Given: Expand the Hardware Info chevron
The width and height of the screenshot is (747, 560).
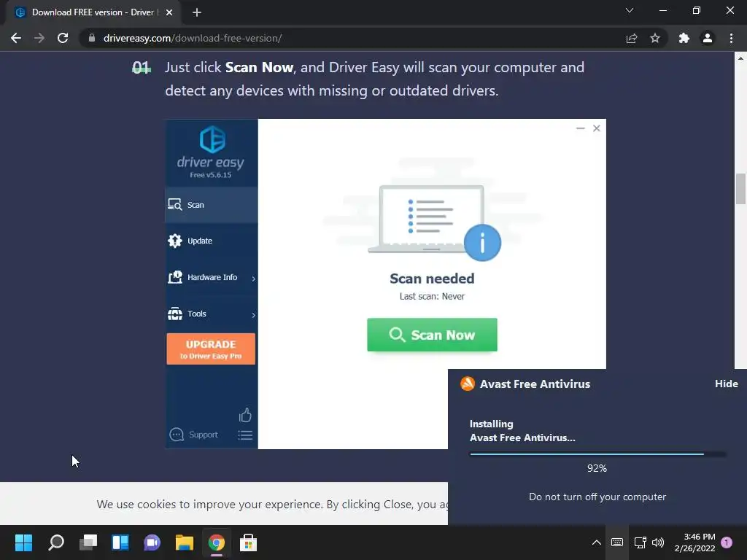Looking at the screenshot, I should (x=253, y=278).
